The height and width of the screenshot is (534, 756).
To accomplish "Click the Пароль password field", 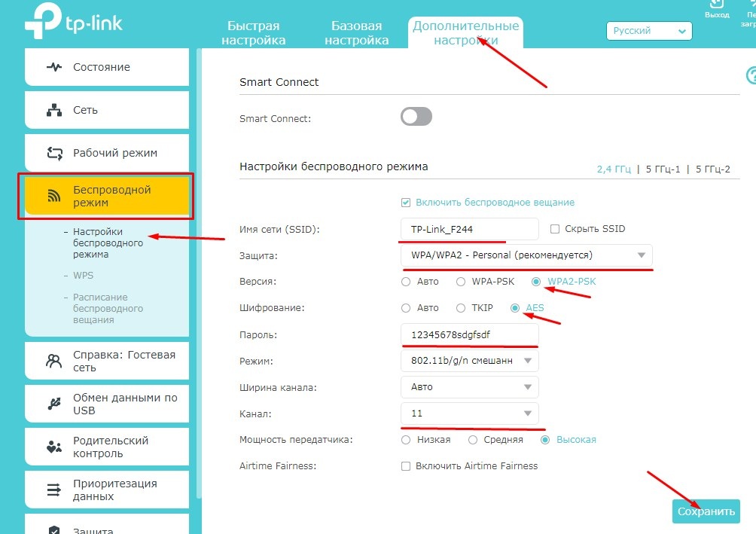I will tap(470, 334).
